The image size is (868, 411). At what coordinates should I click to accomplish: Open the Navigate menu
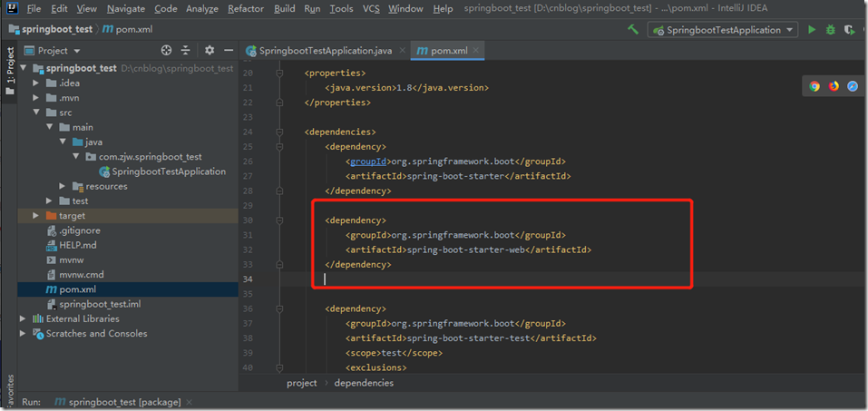(126, 9)
